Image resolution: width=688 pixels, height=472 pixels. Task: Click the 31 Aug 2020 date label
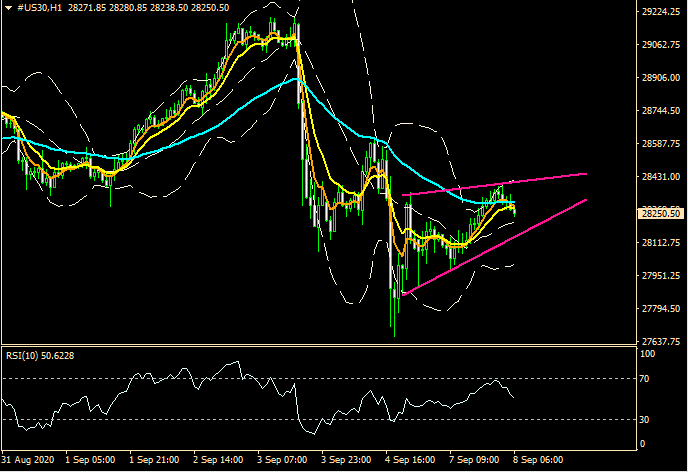coord(29,461)
